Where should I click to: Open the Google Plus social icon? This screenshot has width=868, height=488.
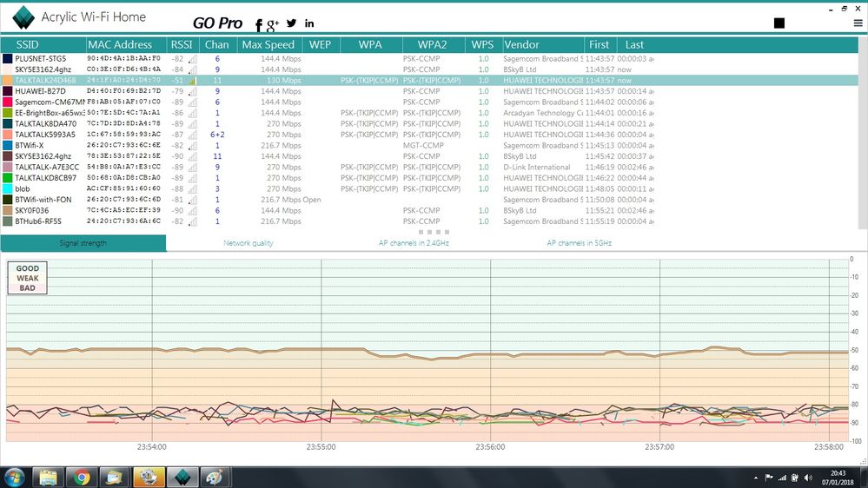click(273, 24)
